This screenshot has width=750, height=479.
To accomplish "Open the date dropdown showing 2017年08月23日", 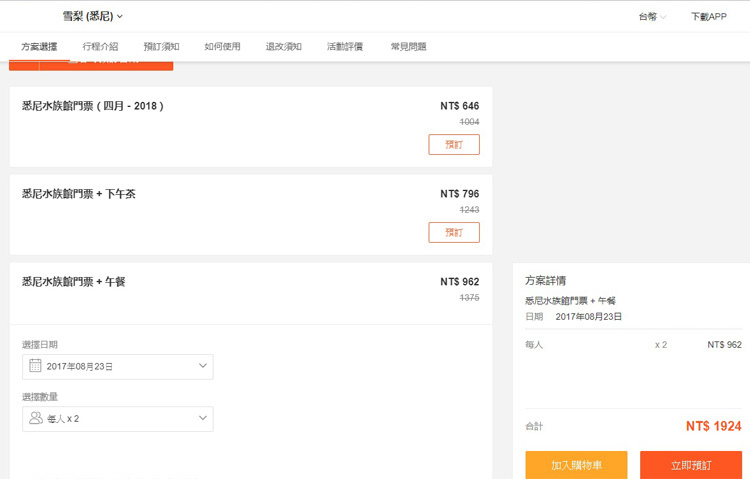I will (x=118, y=367).
